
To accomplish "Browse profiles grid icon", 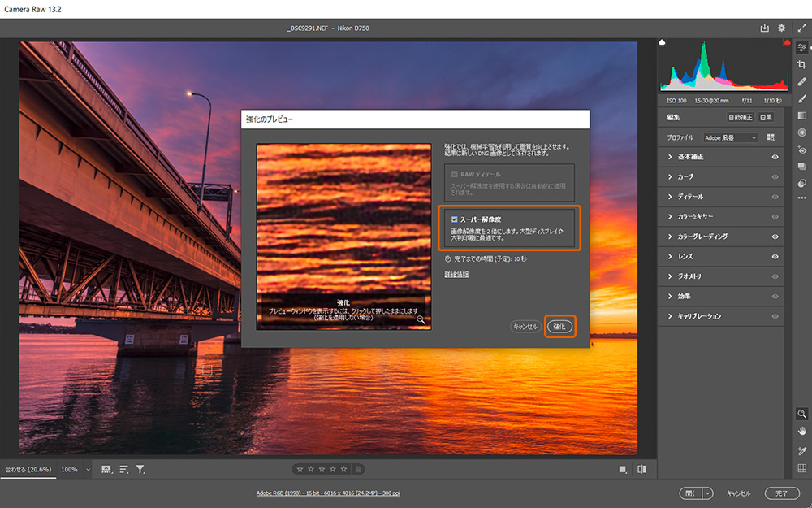I will (x=771, y=137).
